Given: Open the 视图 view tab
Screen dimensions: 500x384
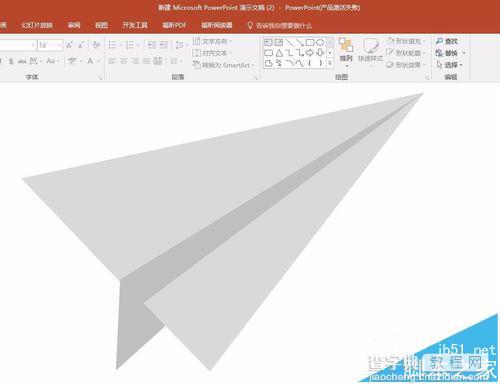Looking at the screenshot, I should click(x=101, y=25).
